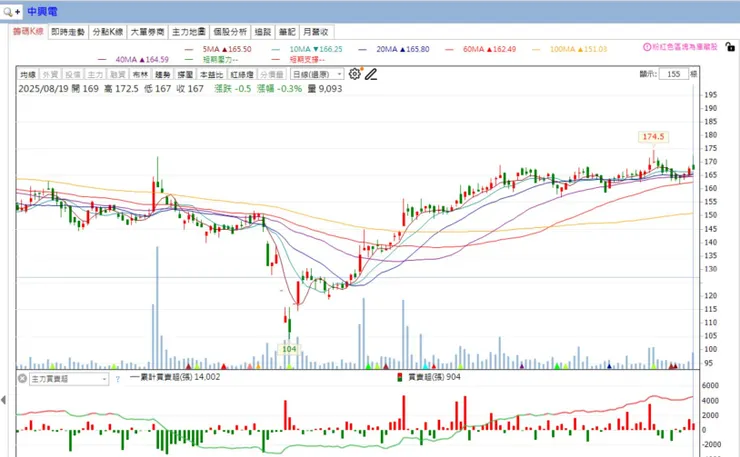Click the red-green 買賣超 legend icon
Image resolution: width=740 pixels, height=457 pixels.
click(x=400, y=377)
